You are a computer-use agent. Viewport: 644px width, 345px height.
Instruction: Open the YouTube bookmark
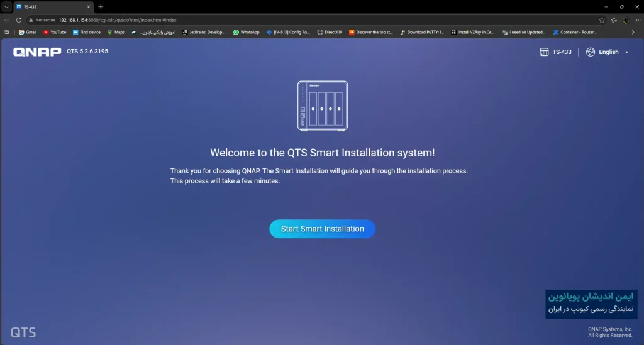pos(55,32)
